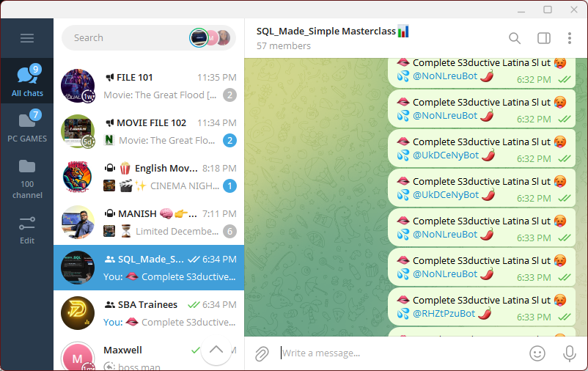View first story avatar in search bar
The image size is (588, 371).
tap(199, 38)
